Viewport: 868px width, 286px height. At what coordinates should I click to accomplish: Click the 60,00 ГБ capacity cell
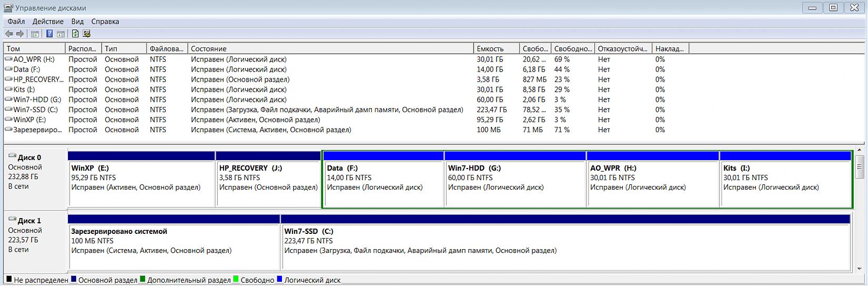click(490, 100)
